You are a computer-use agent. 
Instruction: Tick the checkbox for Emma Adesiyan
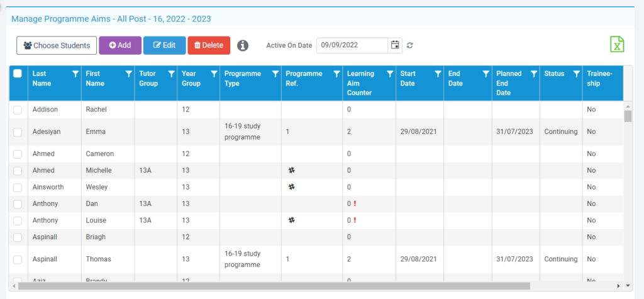tap(17, 132)
